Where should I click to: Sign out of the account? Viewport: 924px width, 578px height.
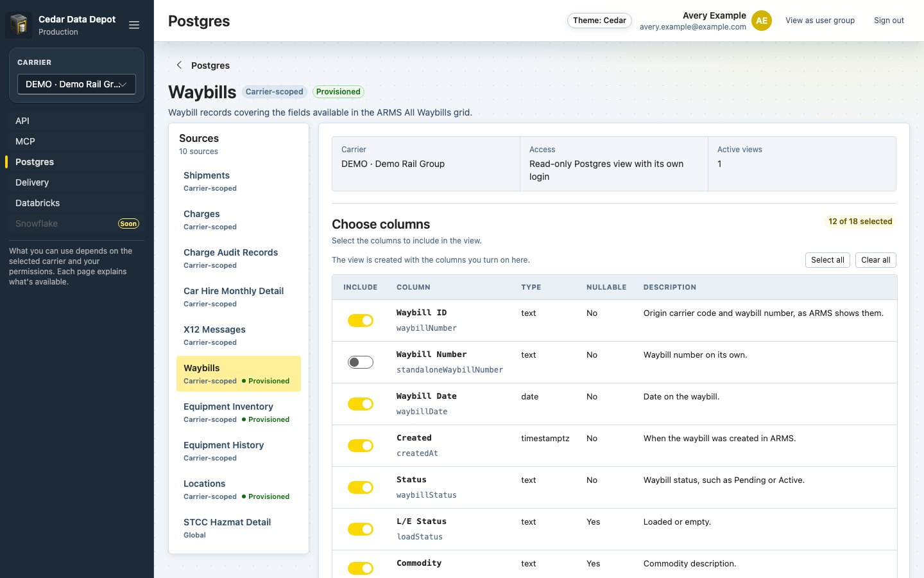(x=889, y=21)
